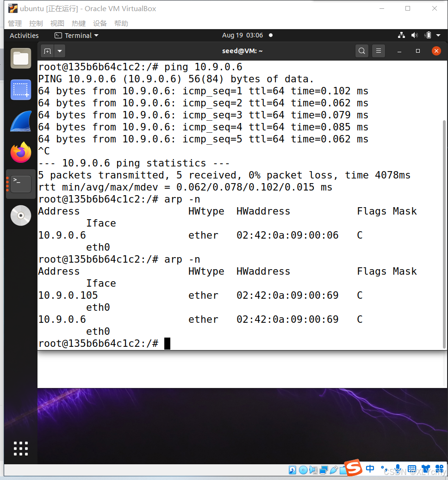Click the terminal vertical scrollbar
The image size is (448, 480).
[x=444, y=234]
